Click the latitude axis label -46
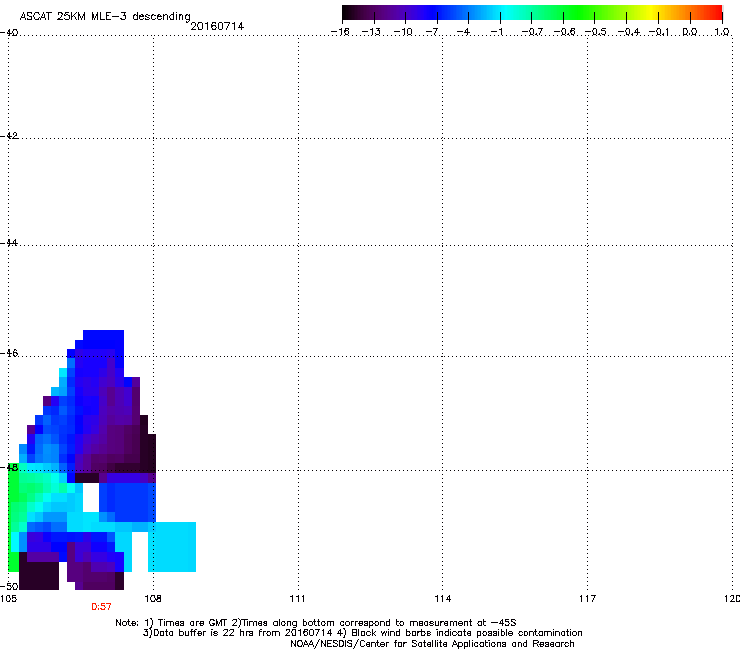740x650 pixels. point(9,353)
